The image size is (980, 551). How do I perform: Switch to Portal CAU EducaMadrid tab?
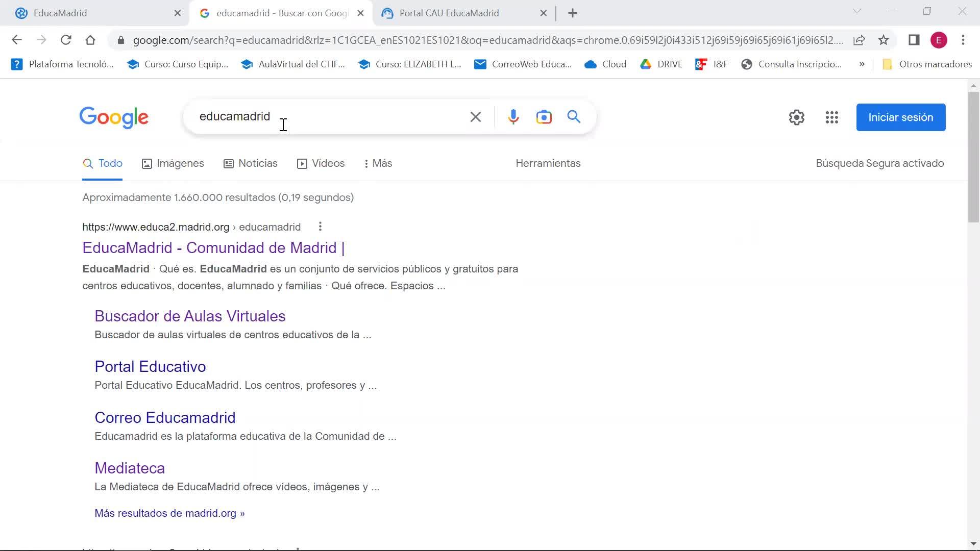pos(449,13)
